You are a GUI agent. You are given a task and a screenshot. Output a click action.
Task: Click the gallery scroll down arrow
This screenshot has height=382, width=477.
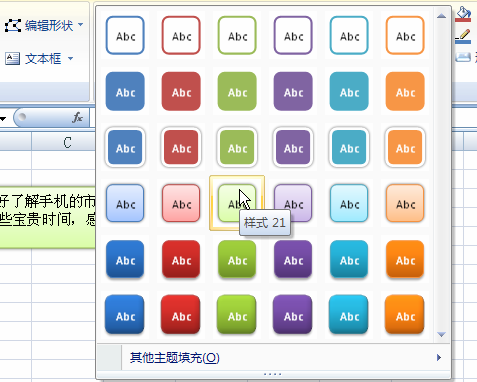click(x=442, y=334)
